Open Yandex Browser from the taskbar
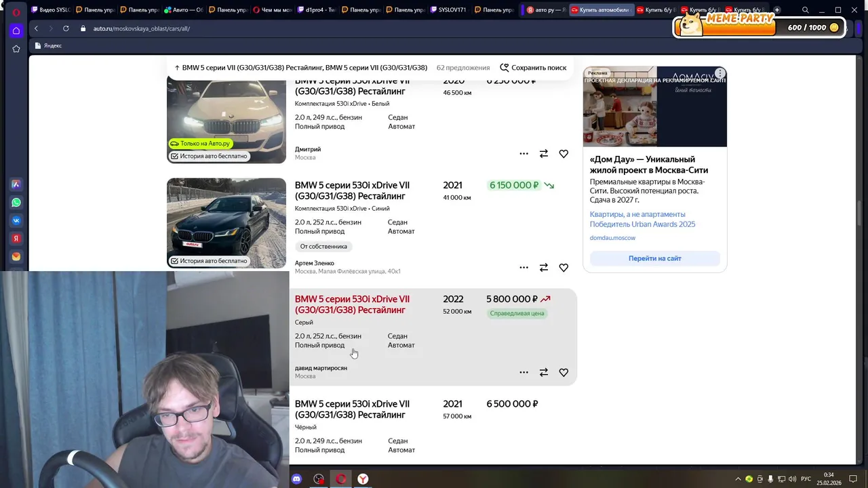Screen dimensions: 868x488 (x=363, y=479)
